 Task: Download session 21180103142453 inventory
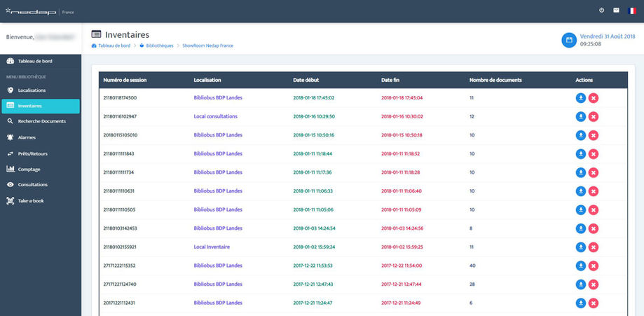click(x=581, y=228)
